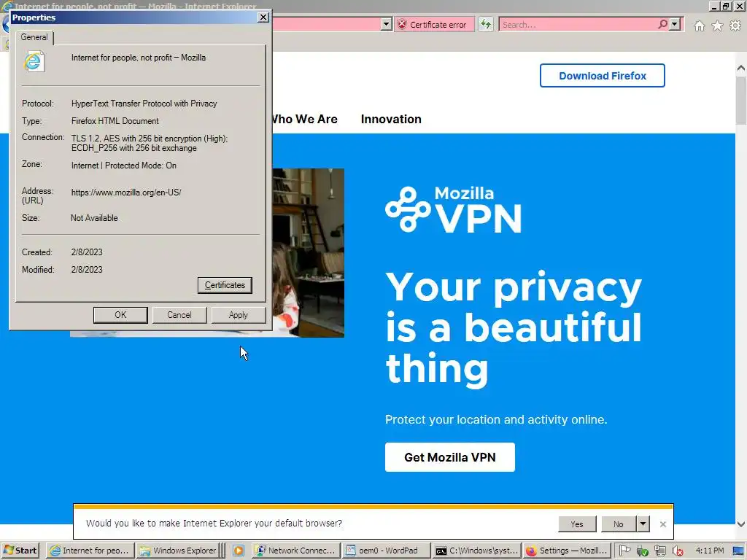Click 'Your privacy is a beautiful thing' headline
The width and height of the screenshot is (747, 560).
click(x=514, y=328)
